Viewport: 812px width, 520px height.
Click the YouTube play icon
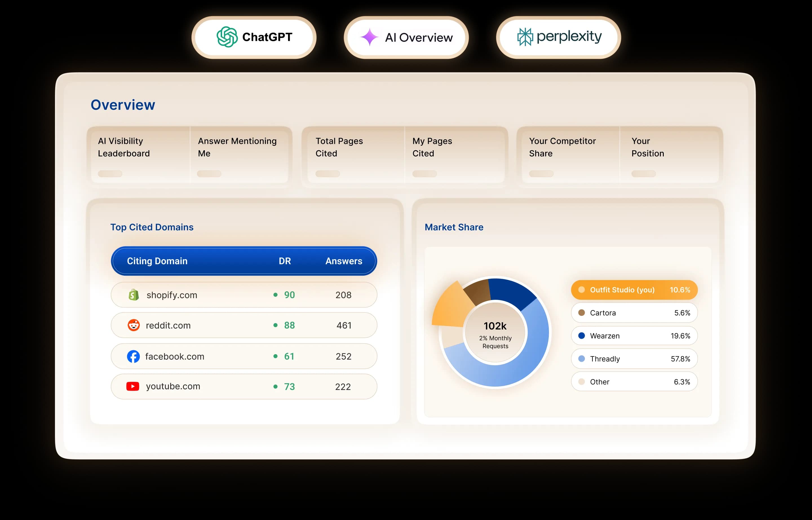pos(133,386)
